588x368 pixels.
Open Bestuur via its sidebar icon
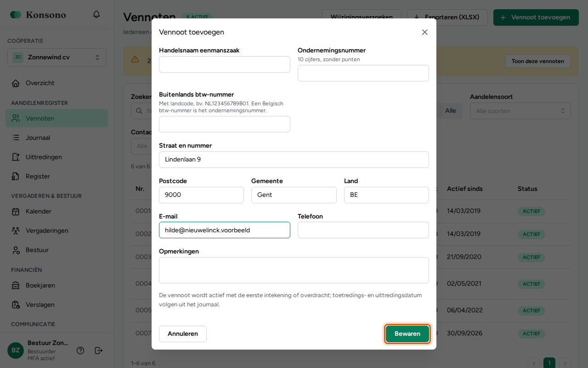coord(16,250)
